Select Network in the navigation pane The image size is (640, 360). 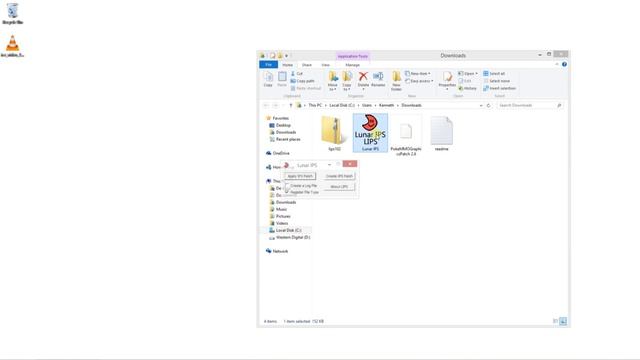tap(280, 251)
